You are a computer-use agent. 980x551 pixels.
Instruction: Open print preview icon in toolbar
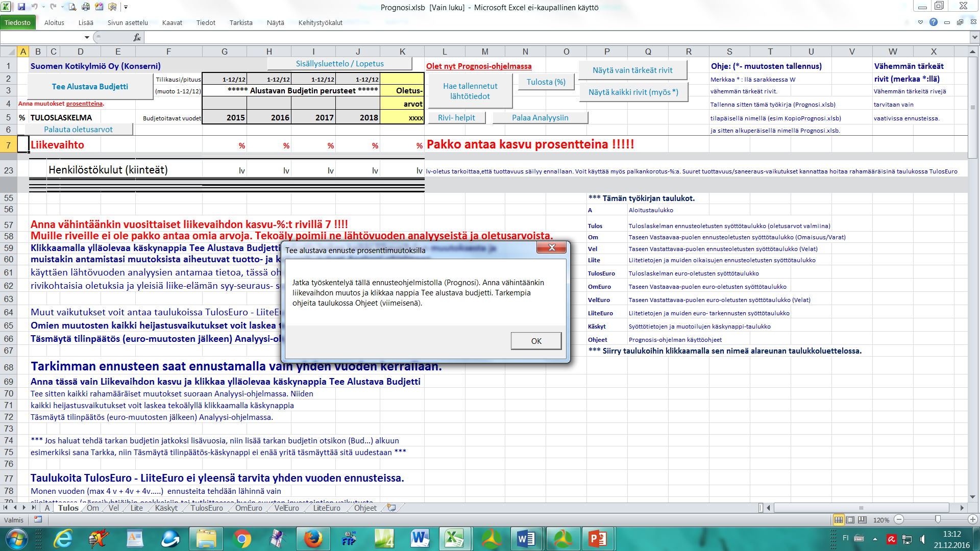72,7
